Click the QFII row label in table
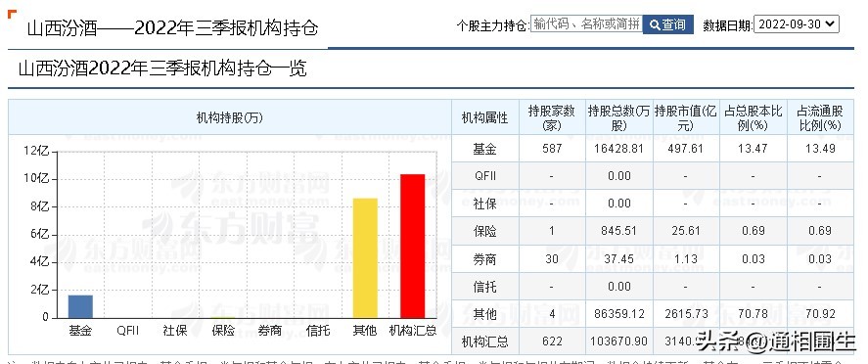Image resolution: width=868 pixels, height=364 pixels. coord(485,176)
